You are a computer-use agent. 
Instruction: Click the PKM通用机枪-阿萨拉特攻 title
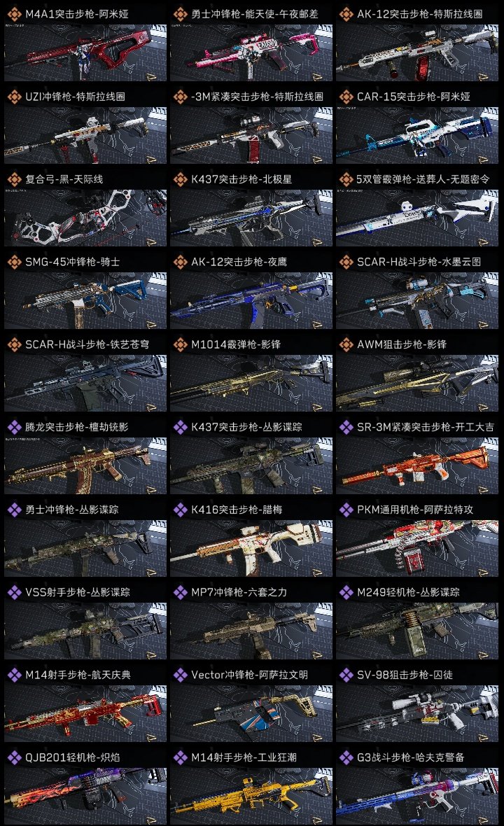tap(415, 510)
